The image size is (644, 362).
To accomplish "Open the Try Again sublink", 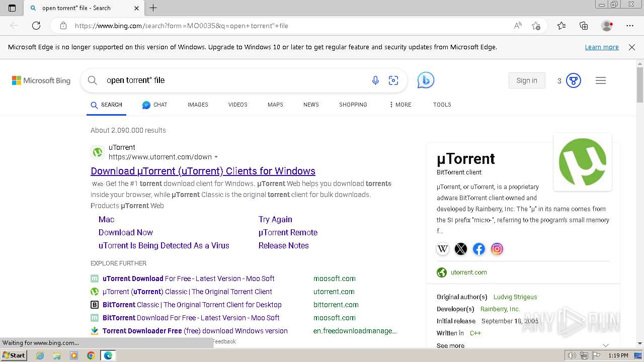I will click(x=275, y=219).
